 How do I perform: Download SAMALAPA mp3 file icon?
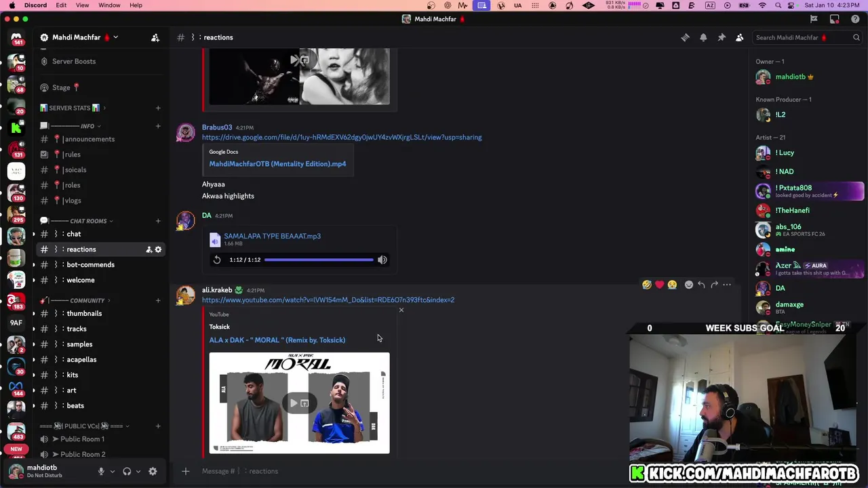pos(215,240)
